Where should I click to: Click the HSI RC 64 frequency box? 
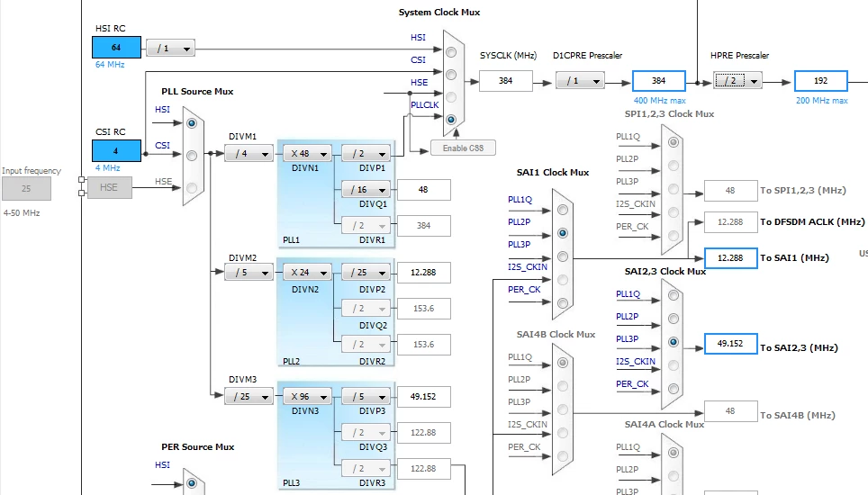[x=116, y=48]
